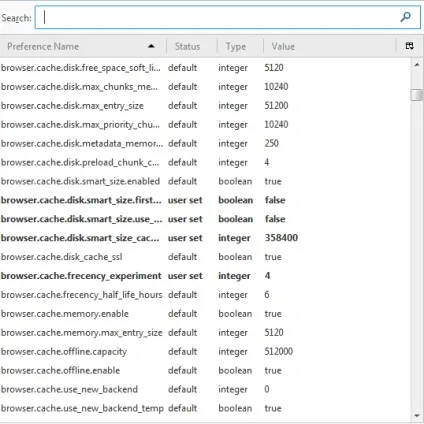Click value 10240 in max_priority_chu... row
This screenshot has height=424, width=424.
276,124
